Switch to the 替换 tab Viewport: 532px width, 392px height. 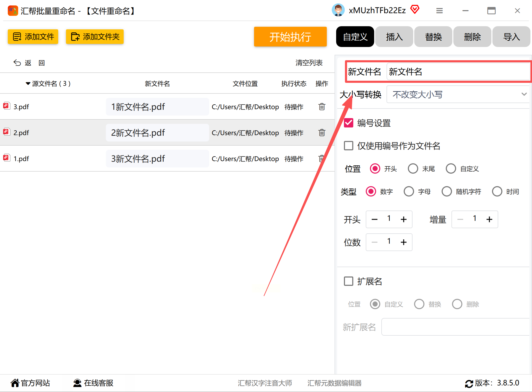click(433, 37)
